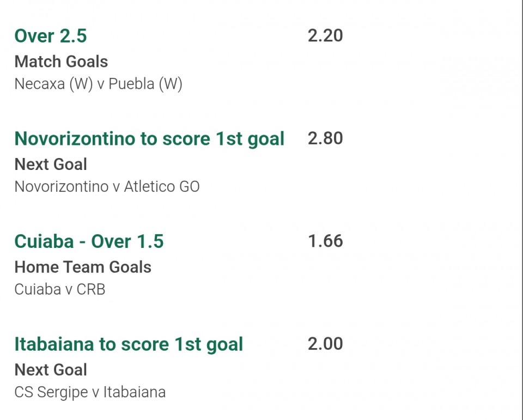Click the word Novorizontino in green title
Screen dimensions: 523x420
coord(75,139)
